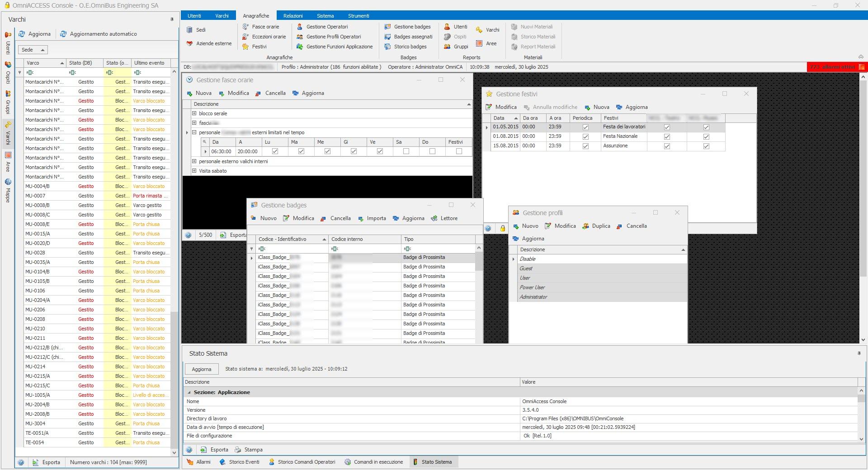Enable Aggiornamento automatico in Varchi panel
Screen dimensions: 868x470
coord(99,34)
